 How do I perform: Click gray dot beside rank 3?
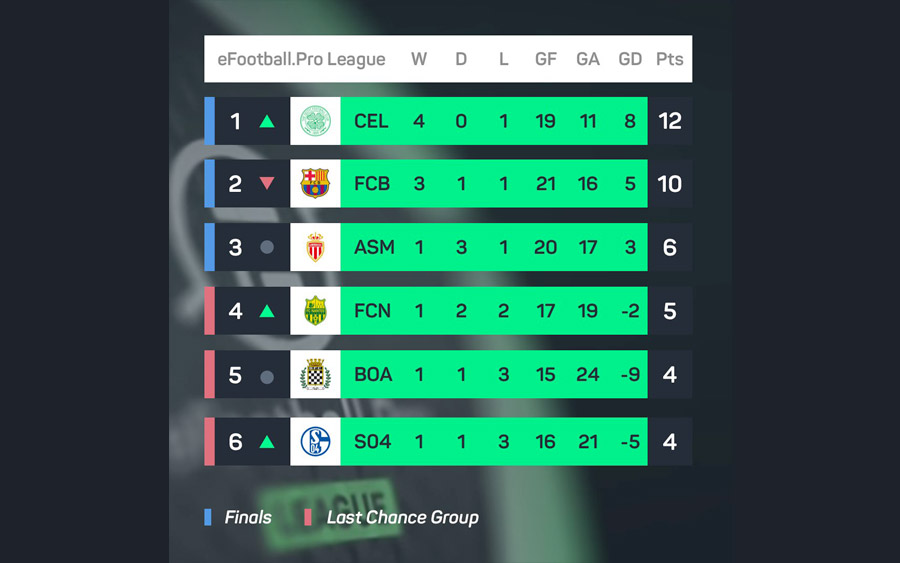266,247
